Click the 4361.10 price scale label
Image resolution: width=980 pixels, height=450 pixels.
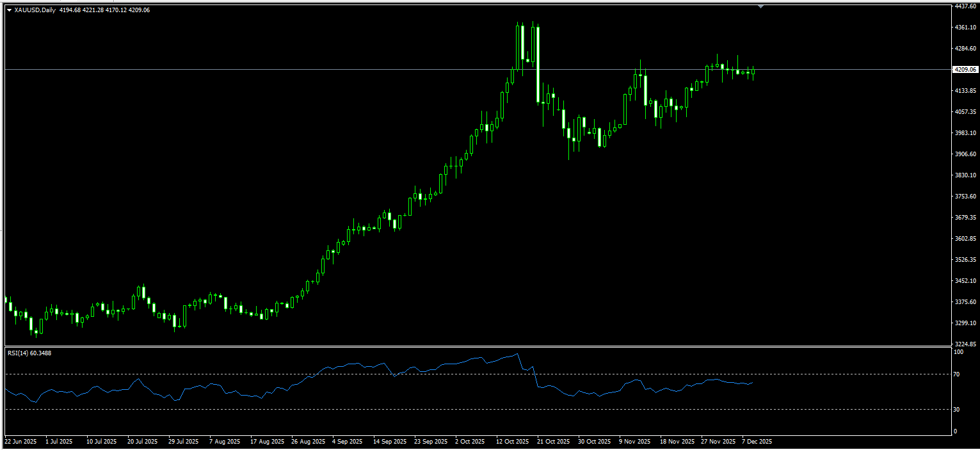(965, 28)
